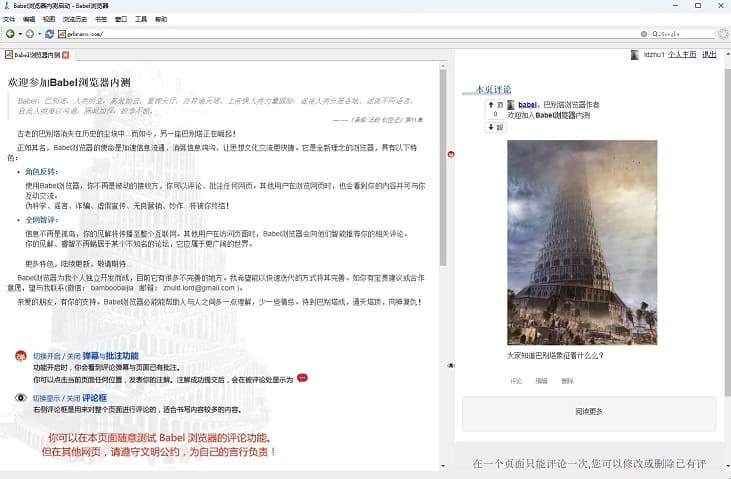Click the vote count 0 on comment
The image size is (731, 479).
495,114
